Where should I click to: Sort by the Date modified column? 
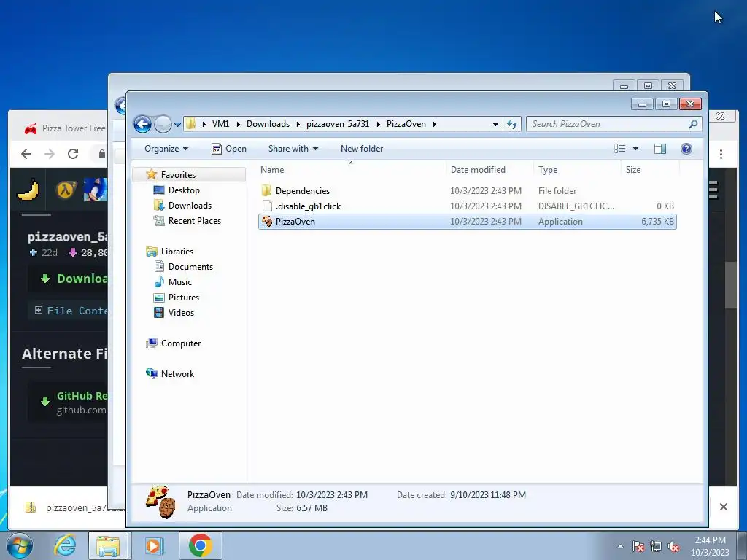coord(489,169)
